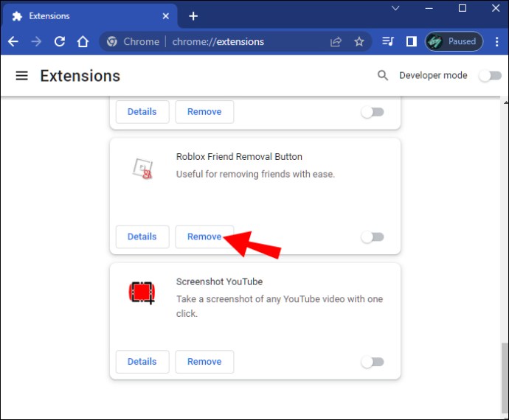Remove the topmost extension card
Viewport: 509px width, 420px height.
(x=204, y=112)
